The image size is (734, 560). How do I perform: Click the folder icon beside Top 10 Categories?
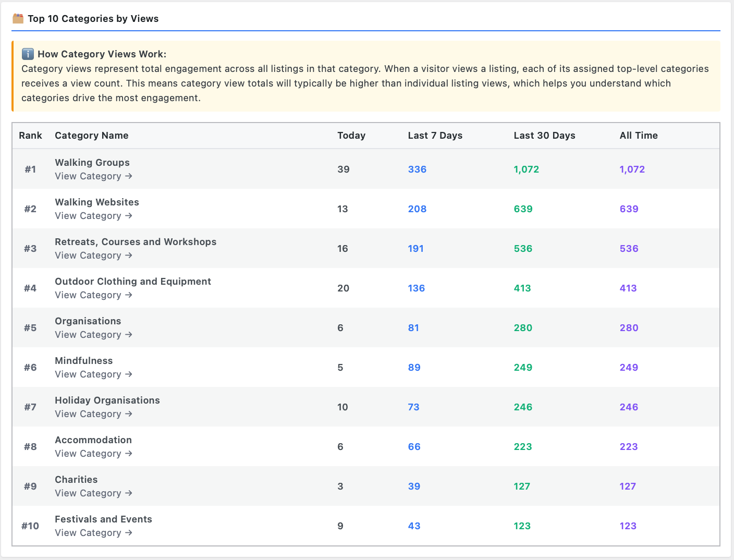pyautogui.click(x=18, y=19)
